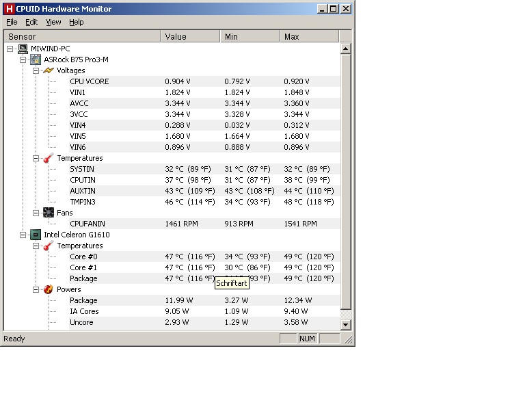Click the Voltages lightning bolt icon
The image size is (525, 420).
pos(49,70)
